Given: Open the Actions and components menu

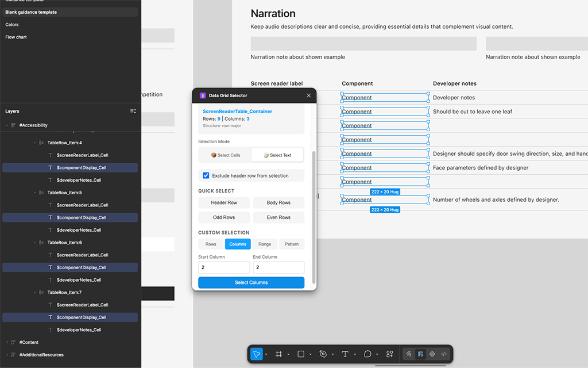Looking at the screenshot, I should pyautogui.click(x=390, y=354).
